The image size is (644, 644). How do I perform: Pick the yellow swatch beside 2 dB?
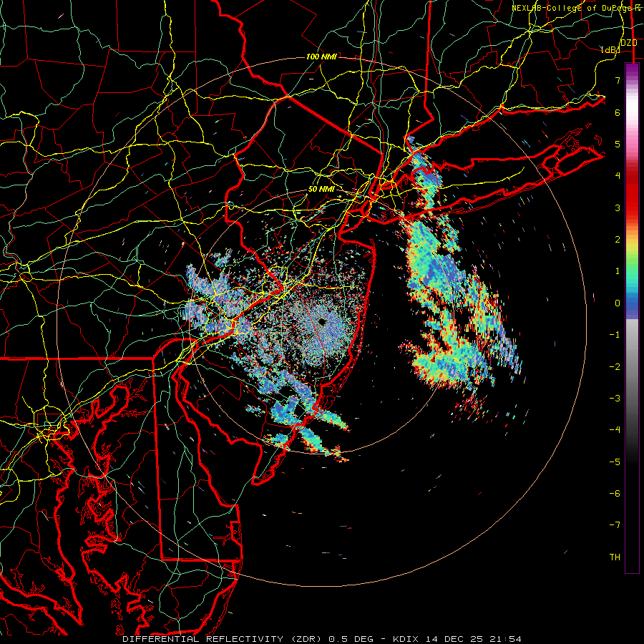click(x=632, y=243)
